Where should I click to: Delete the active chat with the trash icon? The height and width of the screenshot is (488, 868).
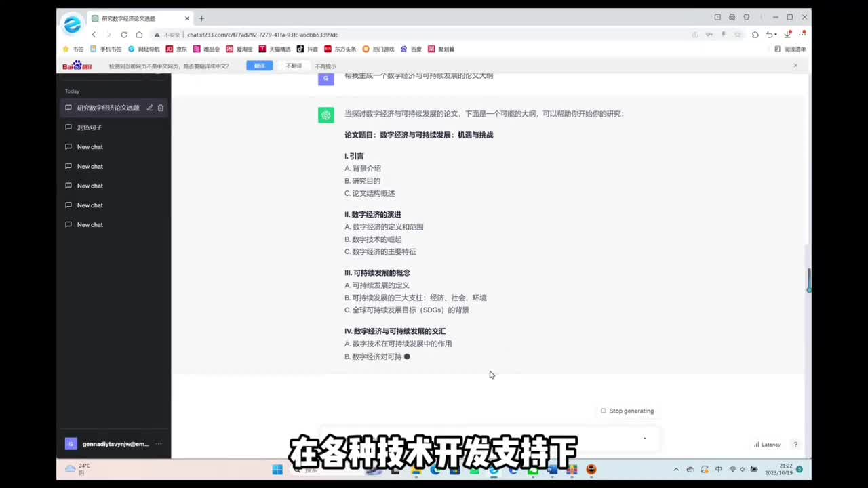coord(161,108)
